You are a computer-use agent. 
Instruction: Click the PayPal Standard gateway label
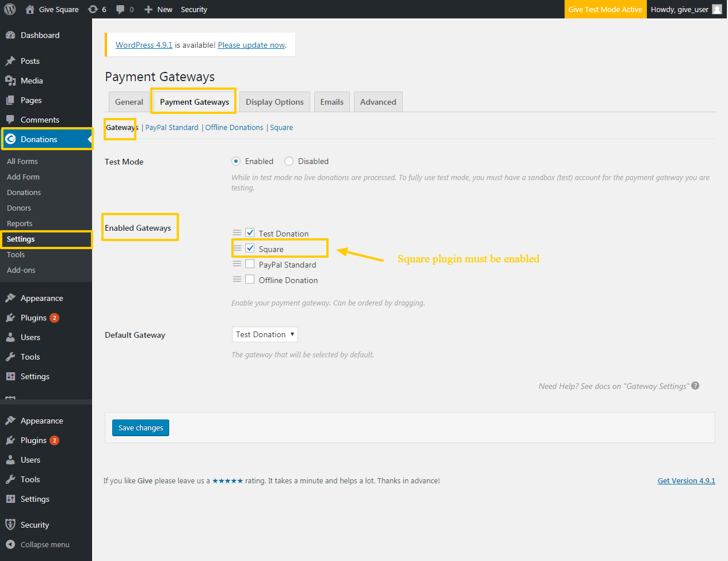tap(287, 265)
